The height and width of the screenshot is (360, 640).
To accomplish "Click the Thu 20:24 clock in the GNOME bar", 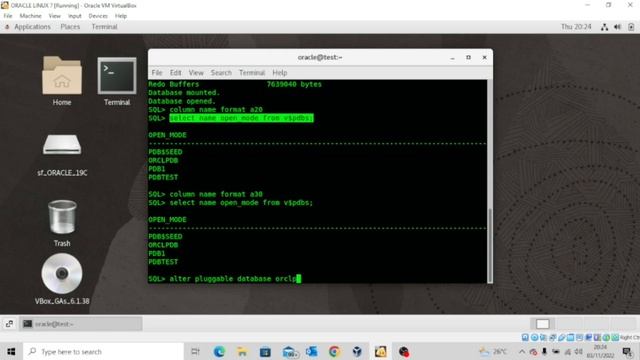I will coord(576,27).
